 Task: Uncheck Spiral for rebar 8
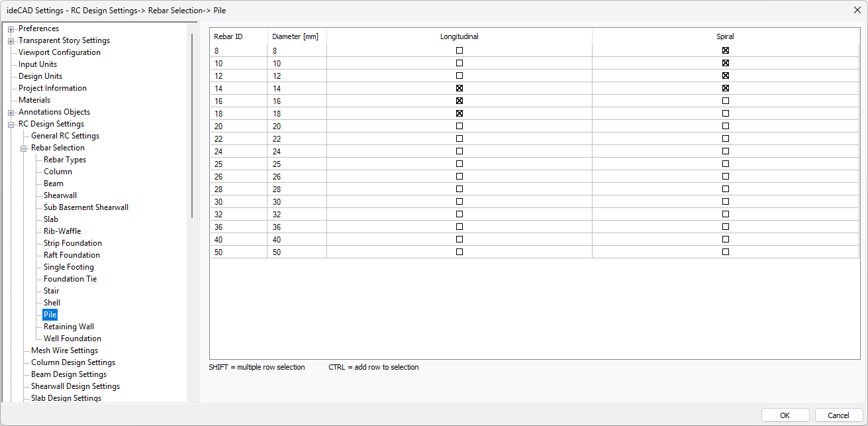pyautogui.click(x=726, y=50)
